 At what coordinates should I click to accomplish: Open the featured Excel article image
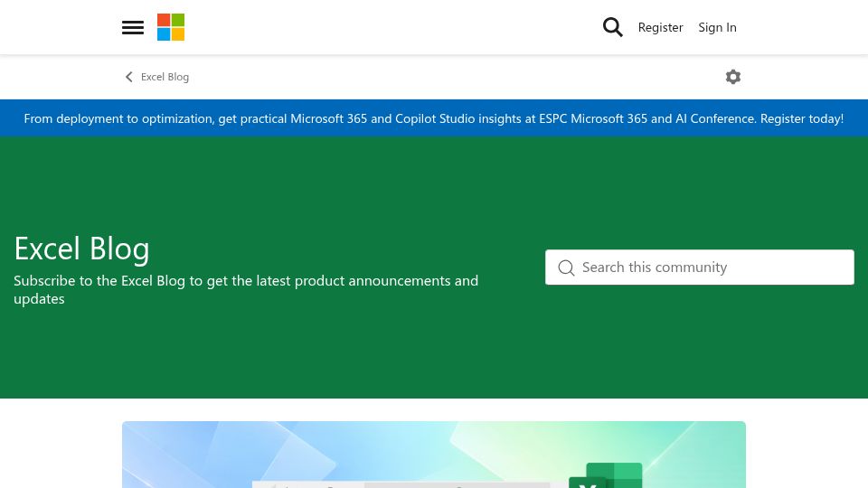(434, 455)
